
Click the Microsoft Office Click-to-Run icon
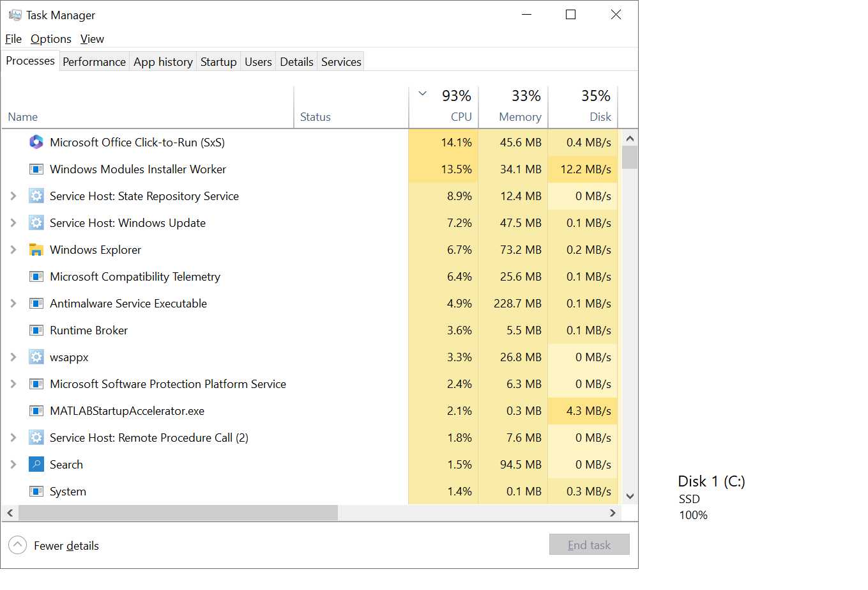(x=36, y=142)
